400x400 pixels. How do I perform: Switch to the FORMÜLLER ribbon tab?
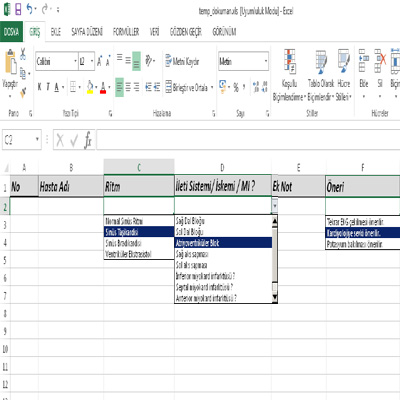point(126,32)
